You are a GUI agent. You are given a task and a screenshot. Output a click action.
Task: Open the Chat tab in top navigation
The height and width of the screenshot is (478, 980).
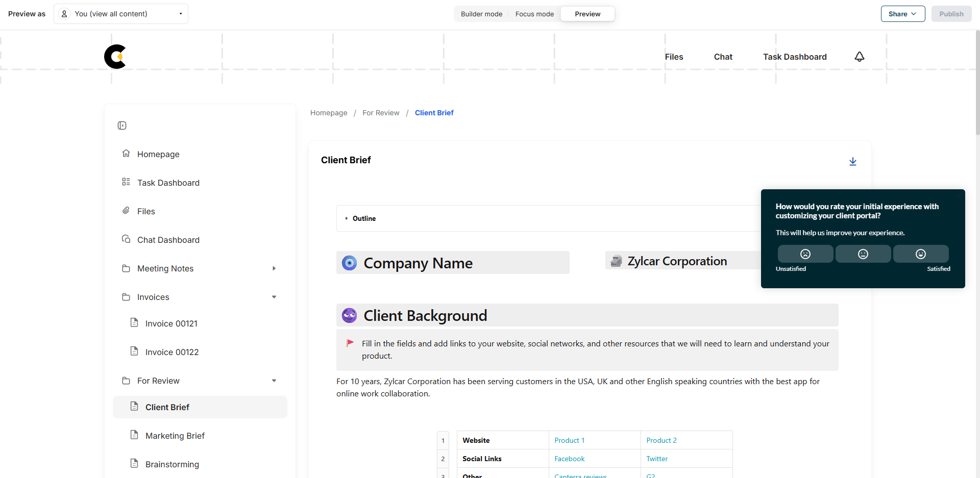(x=723, y=57)
